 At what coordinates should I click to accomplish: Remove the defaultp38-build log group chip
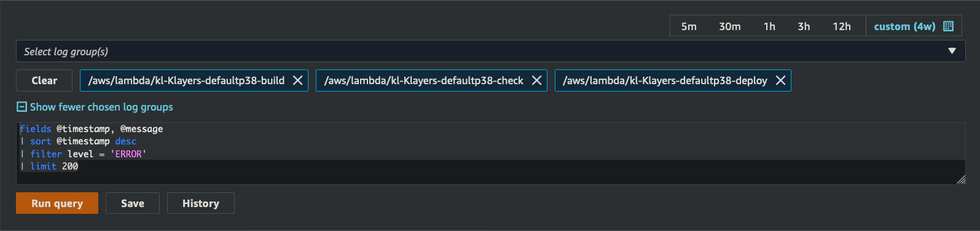(297, 80)
